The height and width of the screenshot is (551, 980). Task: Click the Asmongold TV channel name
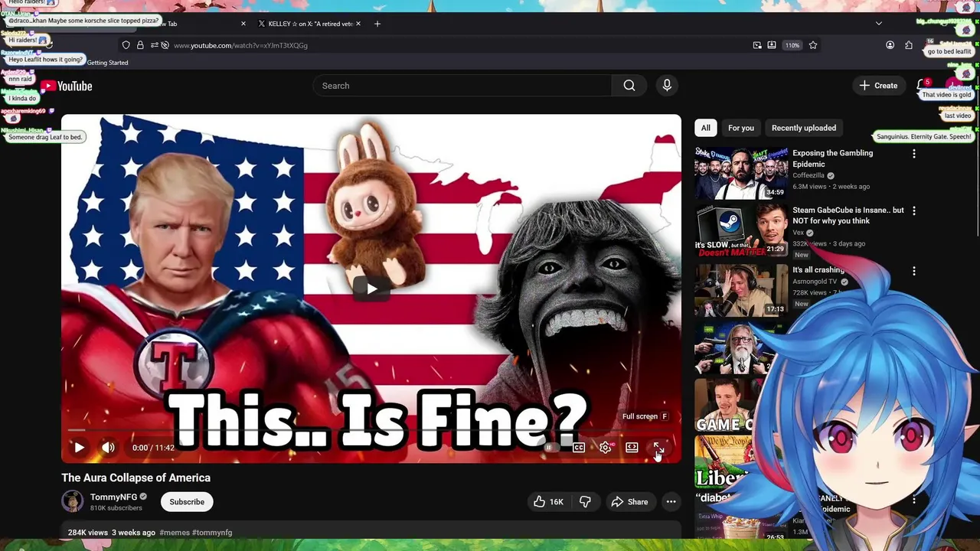[815, 282]
